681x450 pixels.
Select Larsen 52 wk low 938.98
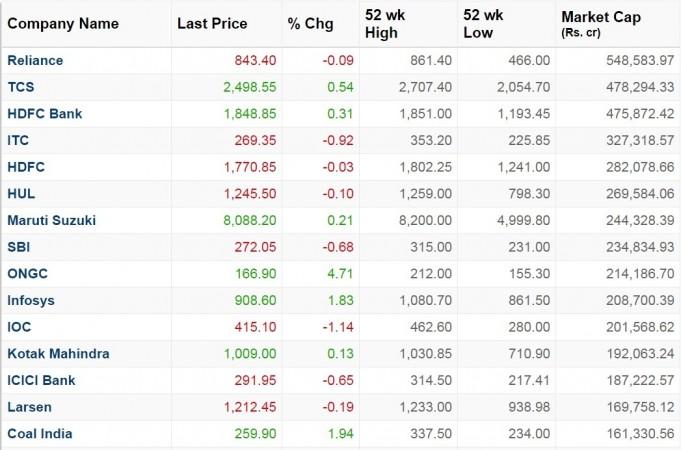point(529,407)
